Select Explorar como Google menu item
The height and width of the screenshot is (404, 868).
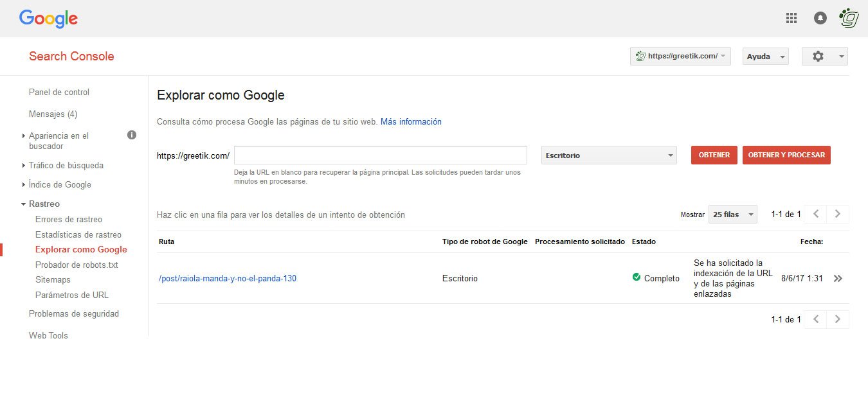coord(81,249)
